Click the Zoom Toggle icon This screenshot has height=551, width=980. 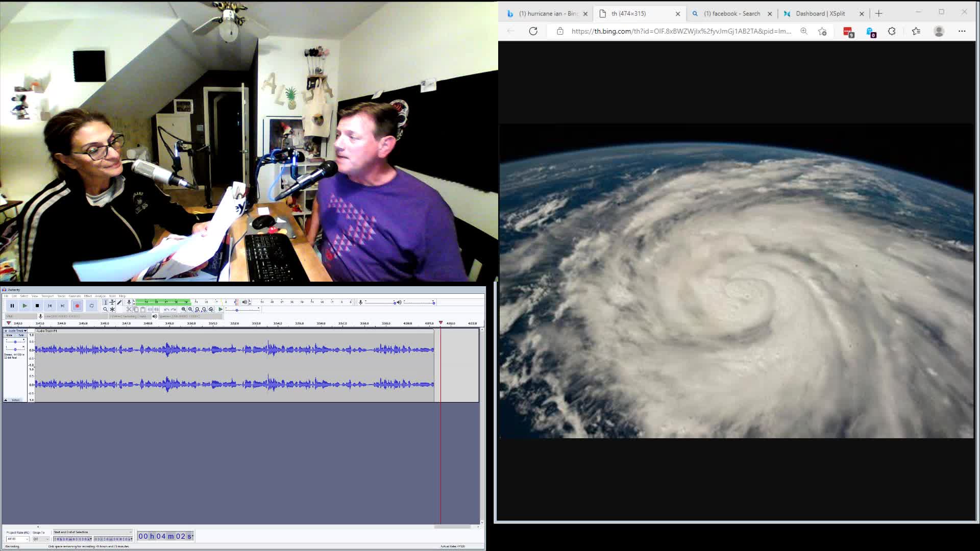pos(211,309)
